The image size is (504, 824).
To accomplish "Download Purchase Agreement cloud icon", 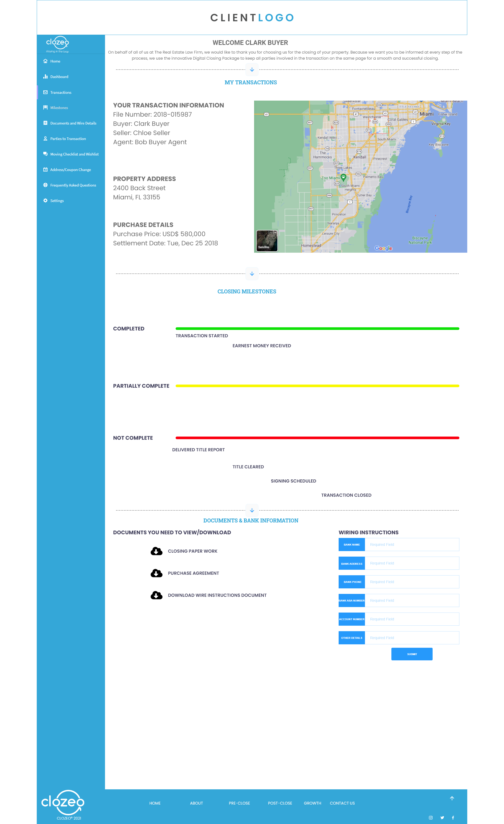I will click(156, 573).
